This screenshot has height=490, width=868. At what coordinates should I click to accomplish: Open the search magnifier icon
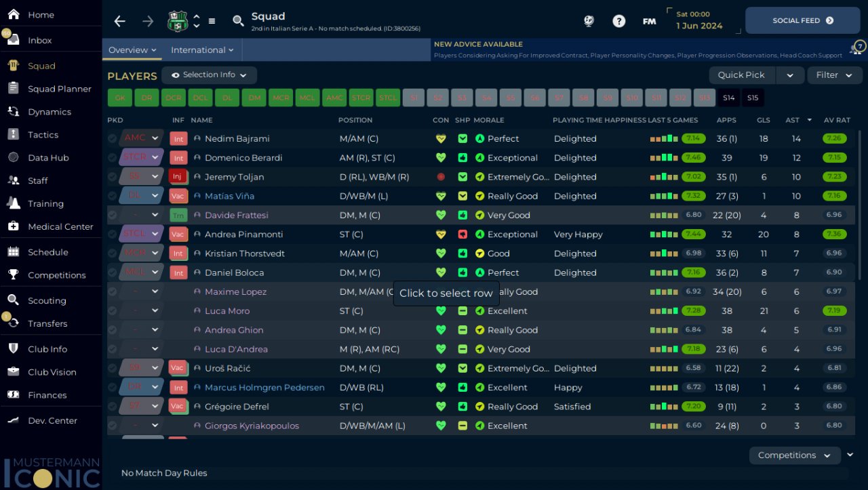[238, 21]
